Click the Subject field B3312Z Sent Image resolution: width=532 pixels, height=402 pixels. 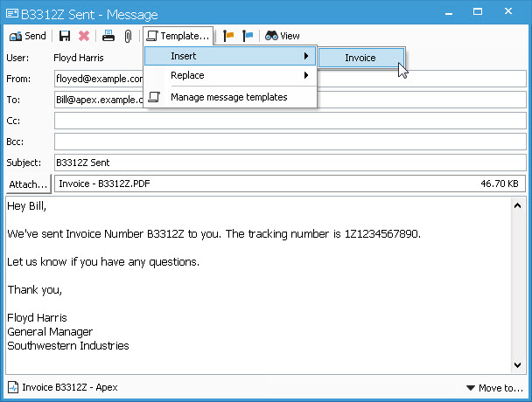(290, 163)
